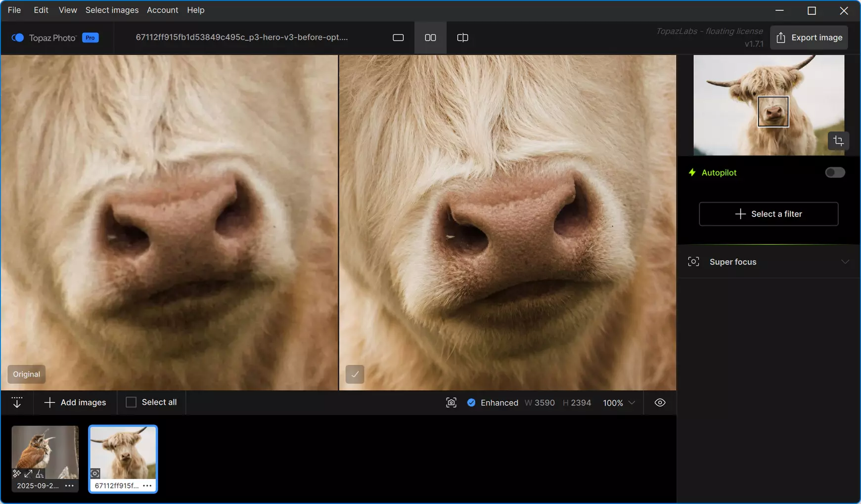This screenshot has width=861, height=504.
Task: Open the Select images menu
Action: (112, 10)
